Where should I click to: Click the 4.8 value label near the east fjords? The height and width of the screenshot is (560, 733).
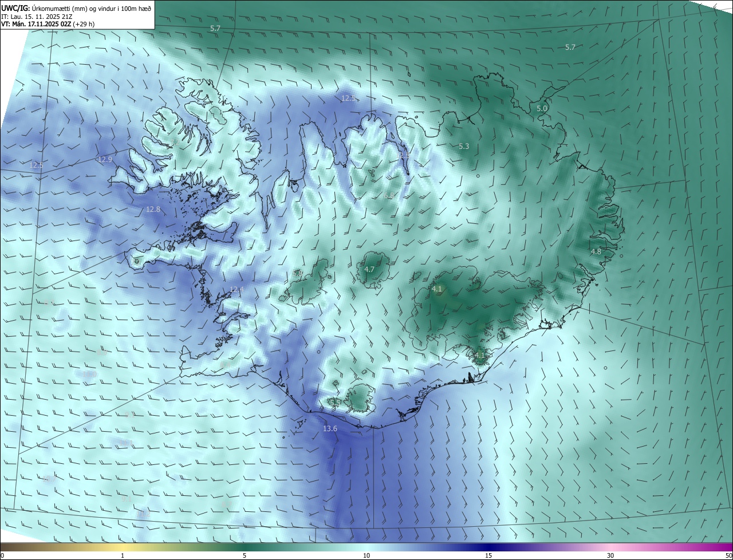(596, 251)
